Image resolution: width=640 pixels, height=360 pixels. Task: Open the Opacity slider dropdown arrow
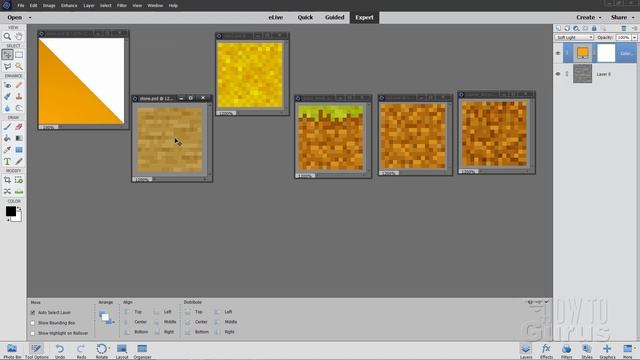pos(634,37)
